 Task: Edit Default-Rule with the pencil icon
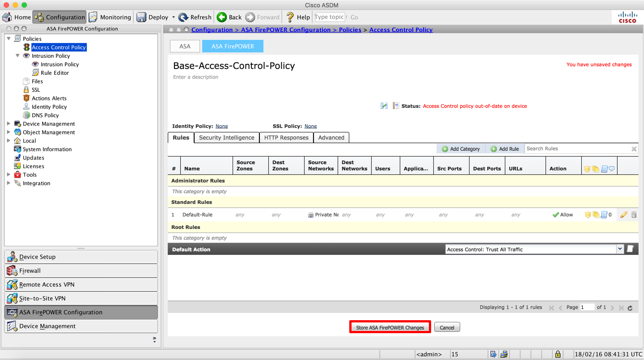(624, 215)
